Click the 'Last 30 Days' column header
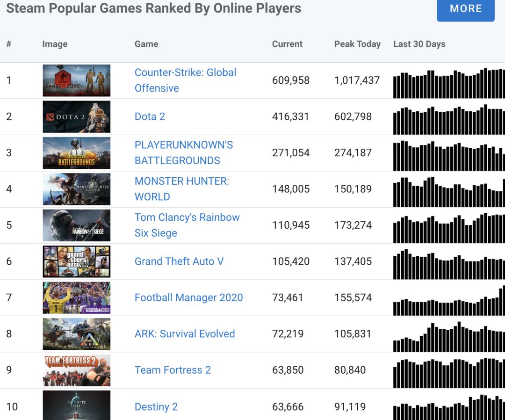 click(419, 44)
